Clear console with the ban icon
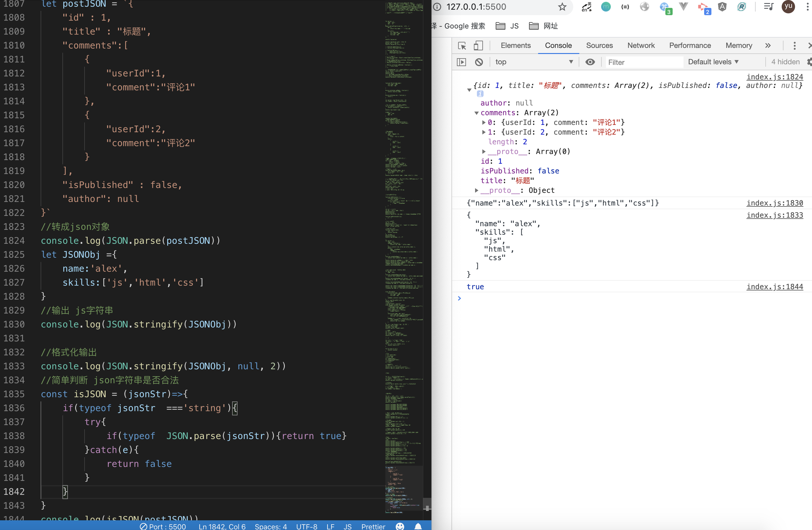This screenshot has width=812, height=530. pyautogui.click(x=479, y=62)
